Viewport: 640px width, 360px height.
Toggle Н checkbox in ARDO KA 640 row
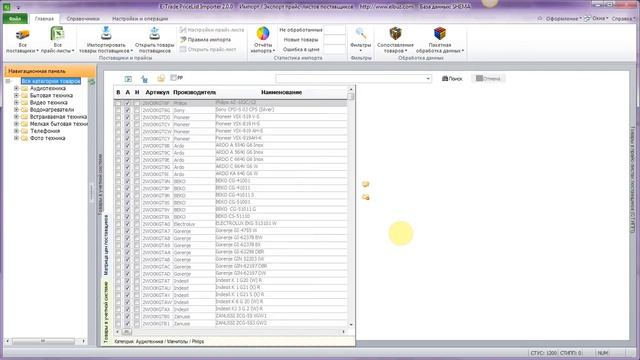(137, 174)
